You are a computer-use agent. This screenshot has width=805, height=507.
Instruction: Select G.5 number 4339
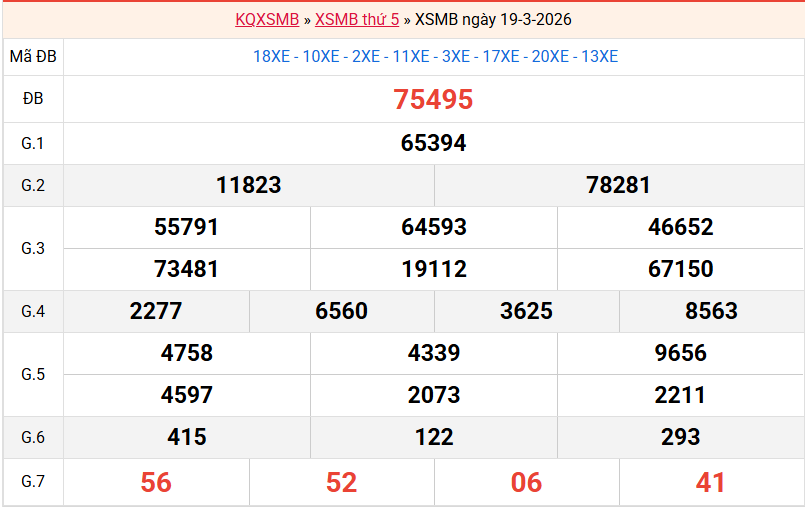pos(433,353)
